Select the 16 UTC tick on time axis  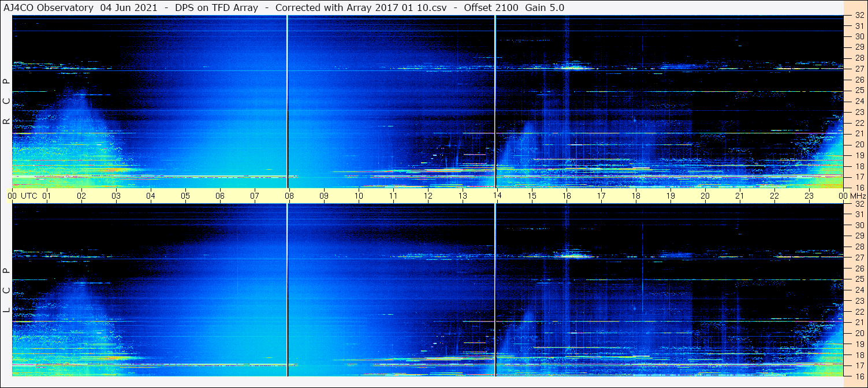[567, 196]
